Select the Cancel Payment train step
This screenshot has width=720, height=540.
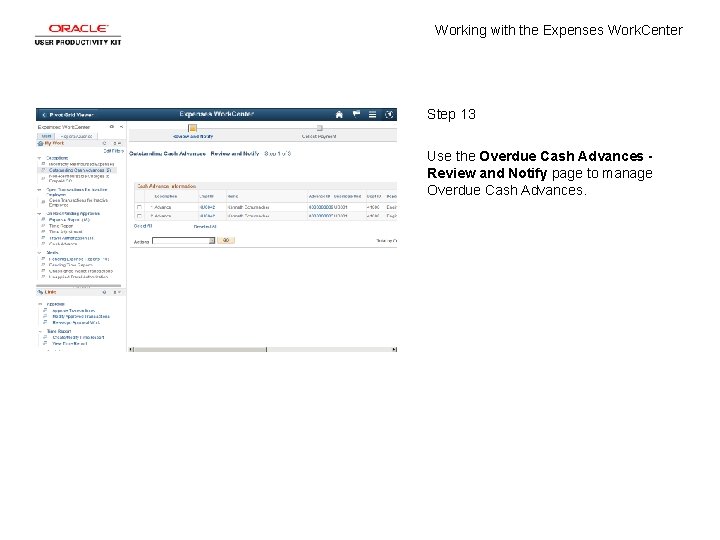pyautogui.click(x=319, y=132)
